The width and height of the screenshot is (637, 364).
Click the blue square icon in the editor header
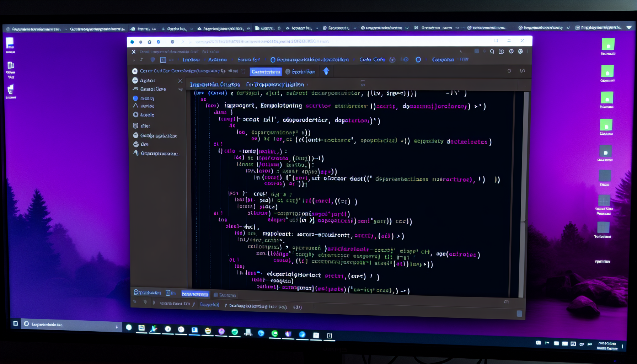pos(476,51)
